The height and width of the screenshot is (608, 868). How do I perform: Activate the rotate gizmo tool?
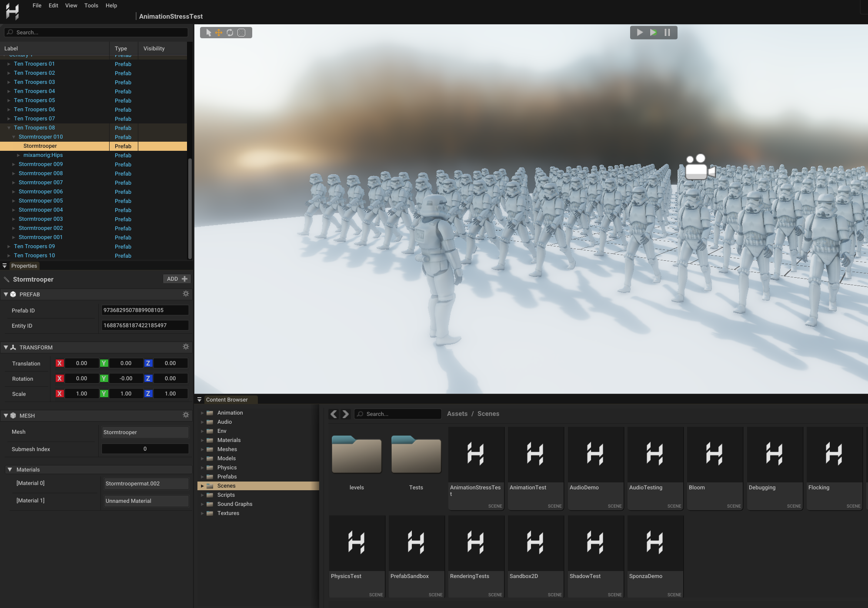point(230,33)
